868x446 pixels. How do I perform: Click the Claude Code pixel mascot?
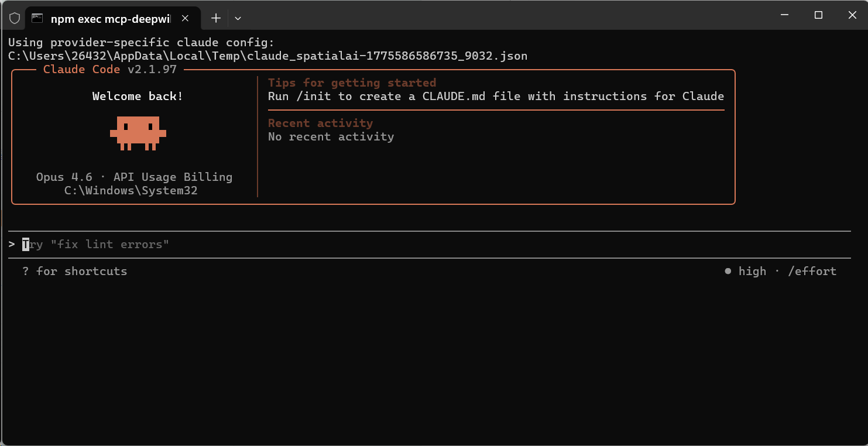point(138,133)
